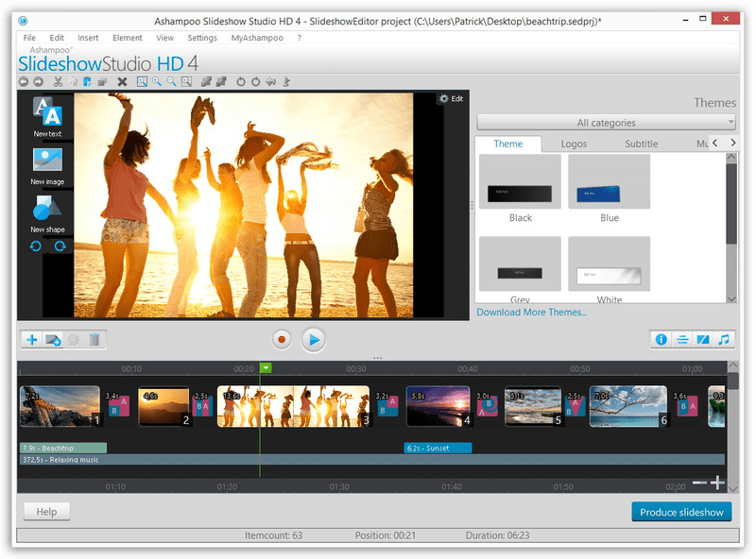Open the Insert menu
Viewport: 756px width, 559px height.
88,38
